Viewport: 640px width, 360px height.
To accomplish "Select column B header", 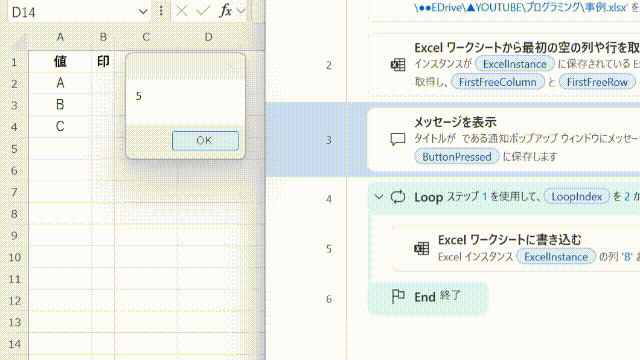I will [x=103, y=38].
